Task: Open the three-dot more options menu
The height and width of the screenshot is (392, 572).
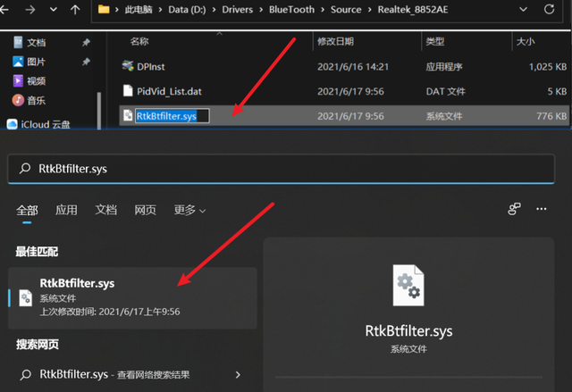Action: coord(541,209)
